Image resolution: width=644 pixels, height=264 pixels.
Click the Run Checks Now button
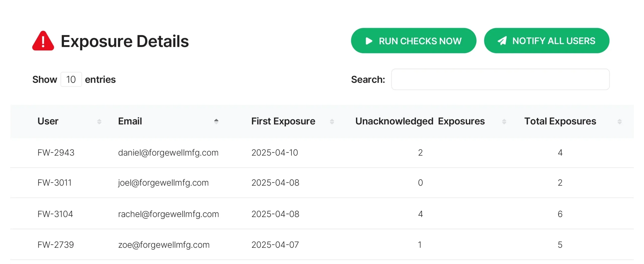[x=413, y=41]
